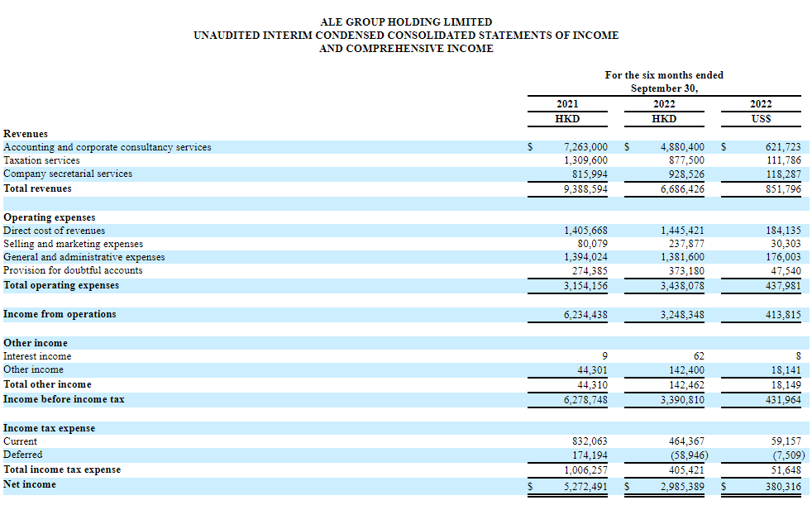Select 'Accounting and corporate consultancy services' row label
The height and width of the screenshot is (505, 812).
(x=107, y=147)
